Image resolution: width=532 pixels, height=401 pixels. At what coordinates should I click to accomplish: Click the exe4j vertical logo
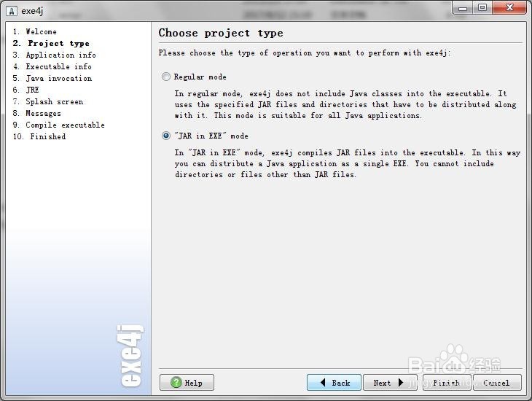click(130, 356)
